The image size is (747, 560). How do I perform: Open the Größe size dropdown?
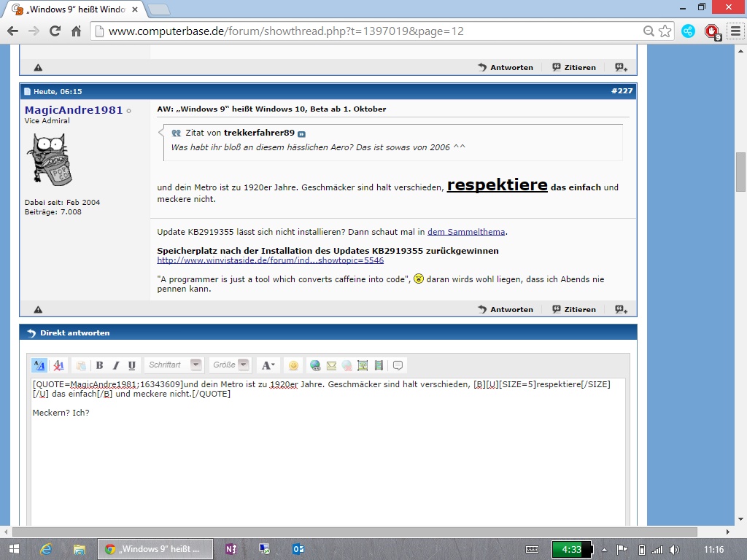pos(231,365)
